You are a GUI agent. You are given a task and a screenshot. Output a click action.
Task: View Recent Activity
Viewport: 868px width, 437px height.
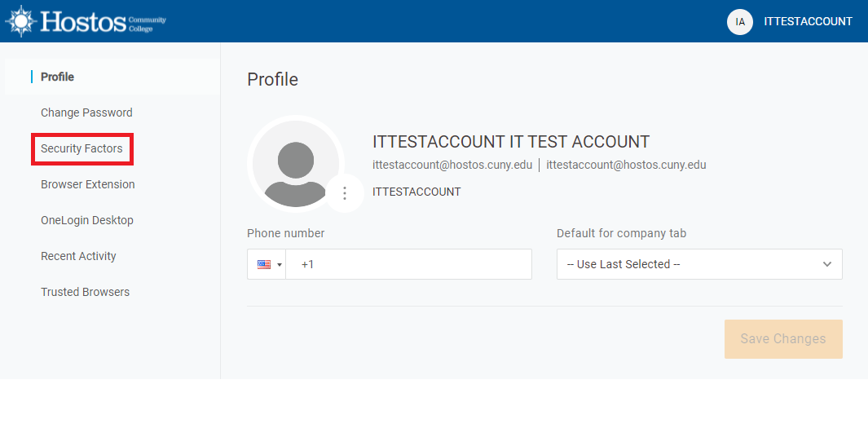(78, 256)
